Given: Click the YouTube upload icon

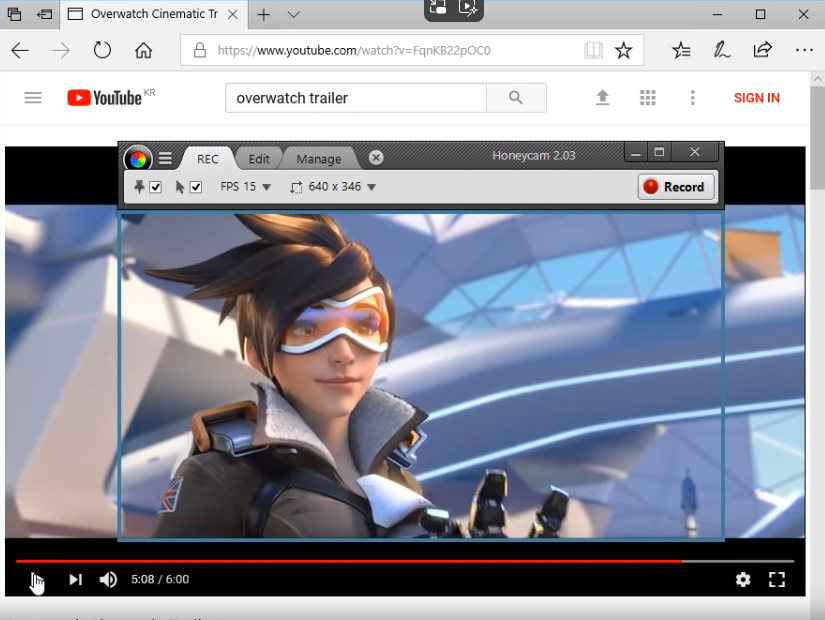Looking at the screenshot, I should click(x=602, y=97).
